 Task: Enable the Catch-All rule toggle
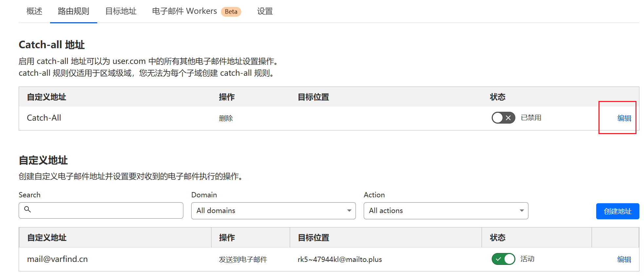pos(503,118)
